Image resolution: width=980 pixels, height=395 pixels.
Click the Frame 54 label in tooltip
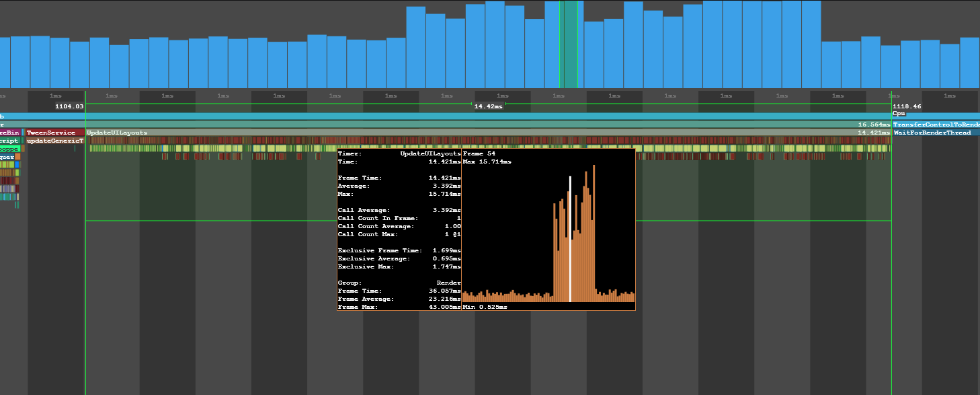(x=479, y=154)
